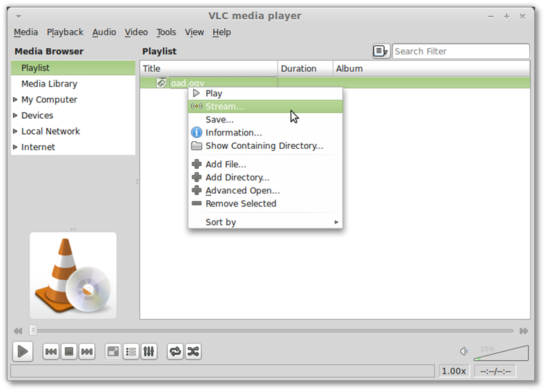
Task: Close the VLC media player window
Action: click(522, 16)
